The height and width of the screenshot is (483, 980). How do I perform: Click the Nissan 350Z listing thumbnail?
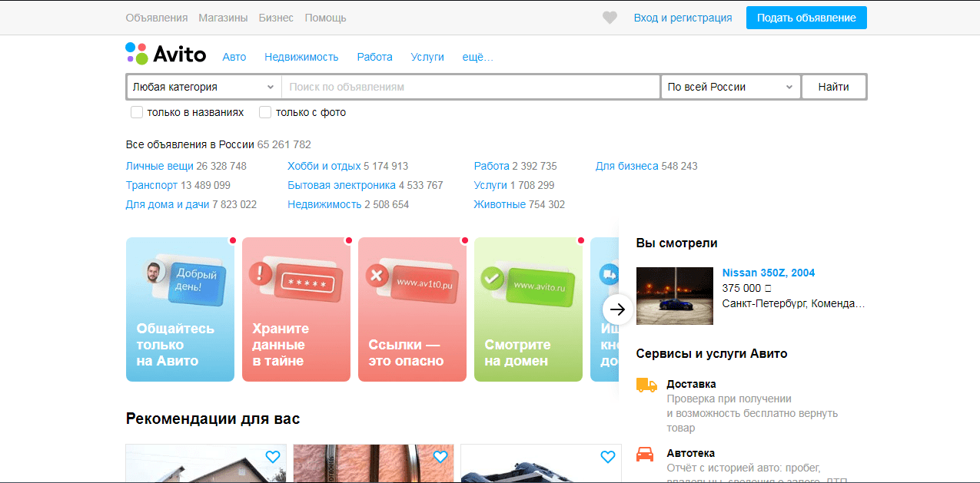[675, 296]
